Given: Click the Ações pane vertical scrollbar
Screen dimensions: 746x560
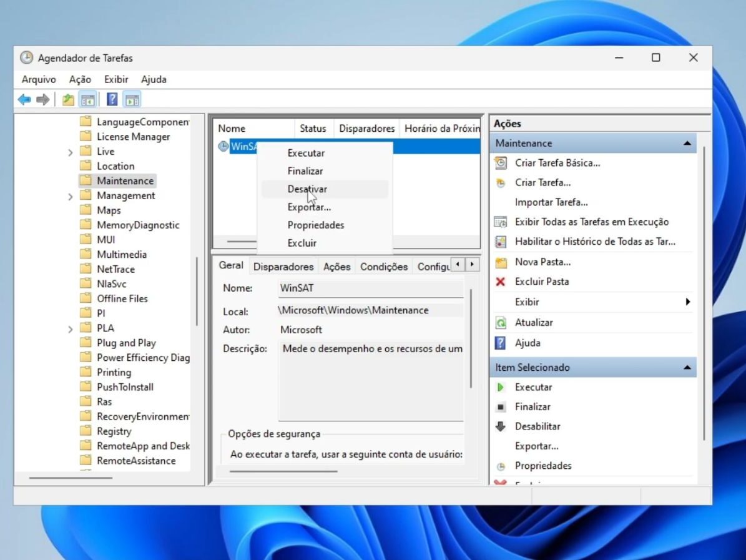Looking at the screenshot, I should coord(704,293).
